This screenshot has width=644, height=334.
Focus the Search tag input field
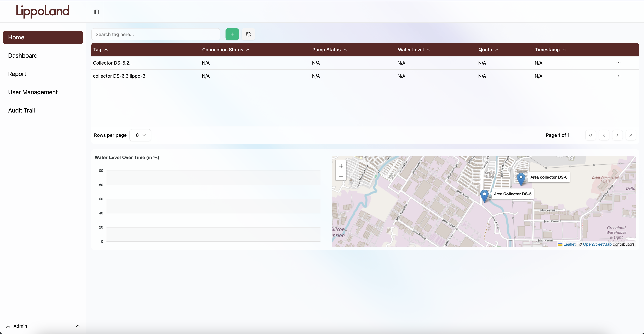pos(156,34)
